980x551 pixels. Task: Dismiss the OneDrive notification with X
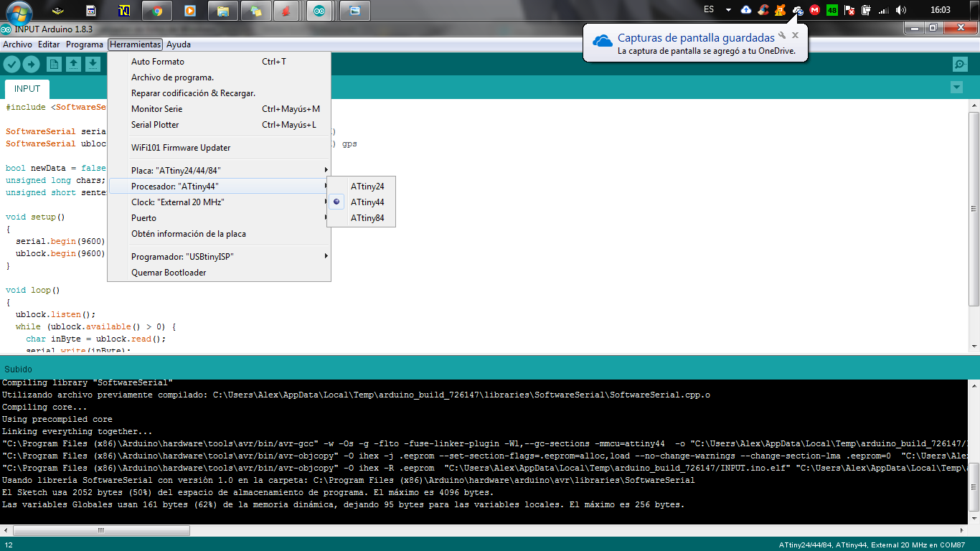tap(795, 35)
